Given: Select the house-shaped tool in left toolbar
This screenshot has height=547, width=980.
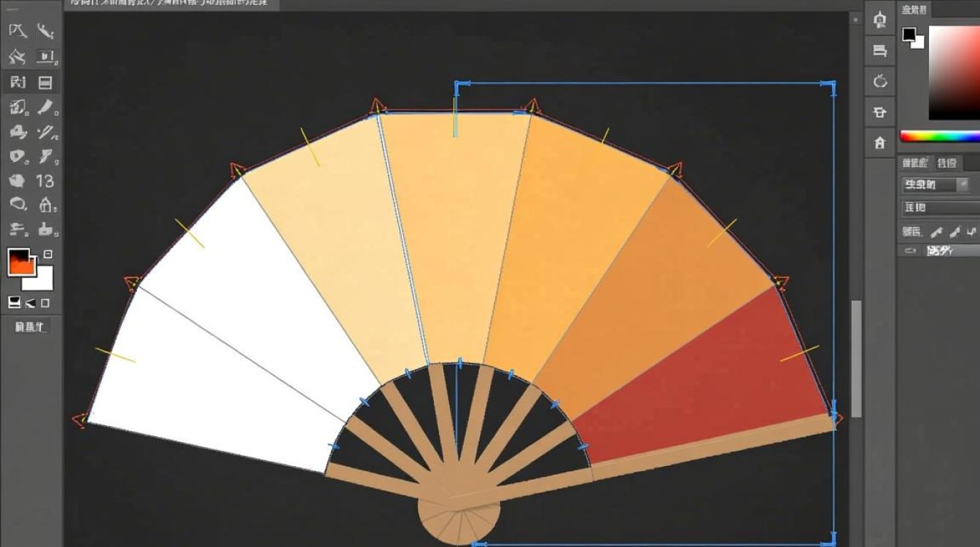Looking at the screenshot, I should tap(46, 204).
